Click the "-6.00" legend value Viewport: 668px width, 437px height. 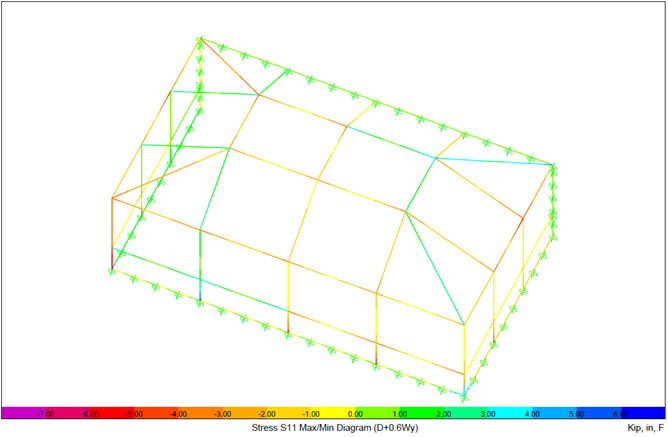pos(90,414)
